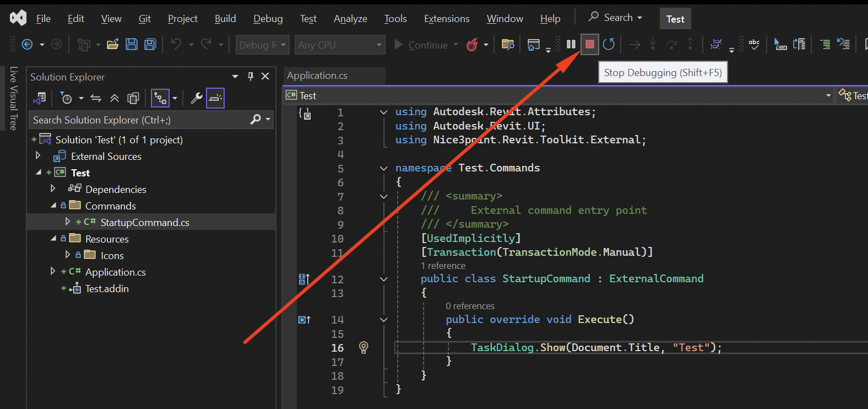Screen dimensions: 868x409
Task: Click the Collapse All icon in Solution Explorer
Action: point(115,99)
